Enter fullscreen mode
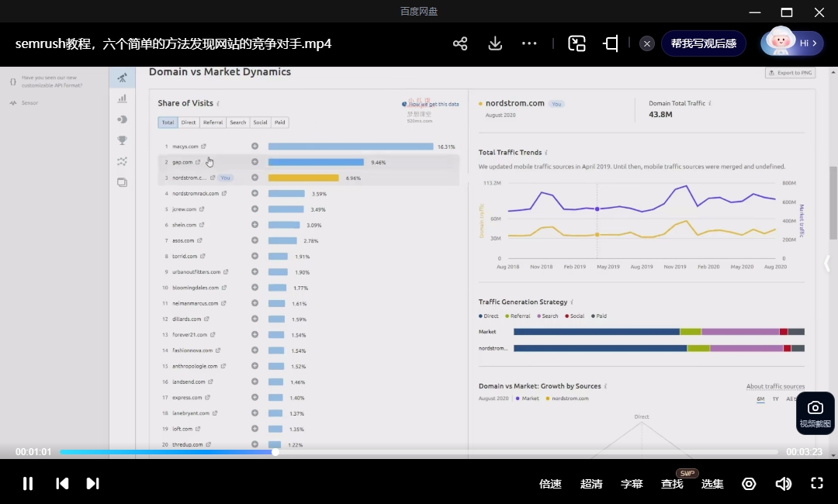 [817, 483]
